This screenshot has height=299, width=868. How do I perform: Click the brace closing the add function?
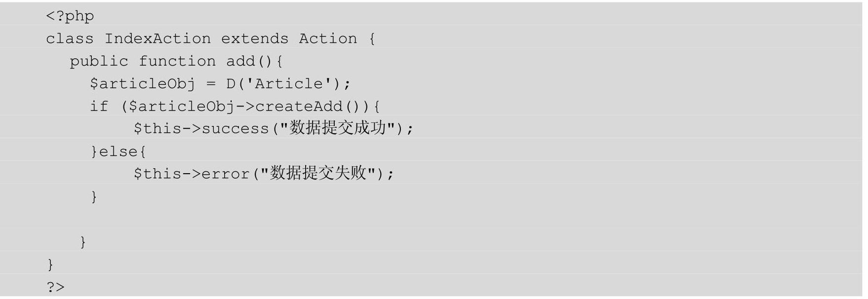83,242
